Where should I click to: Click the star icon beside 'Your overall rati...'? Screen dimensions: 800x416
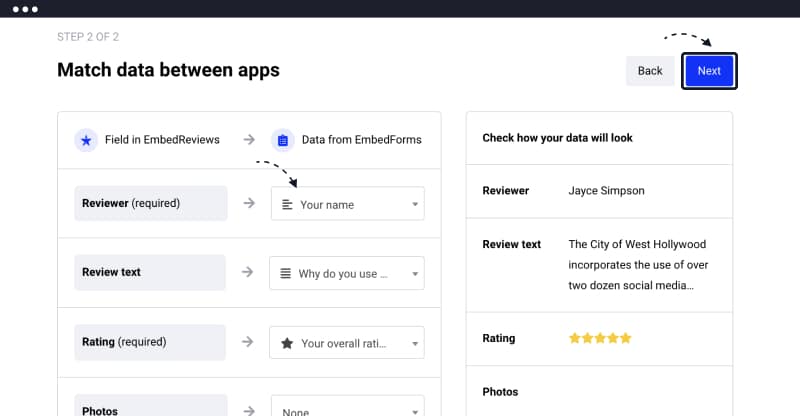tap(287, 343)
